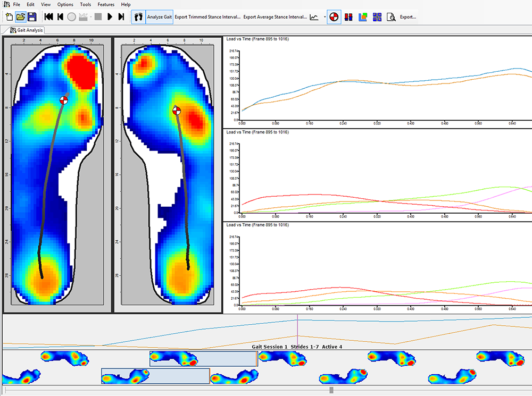Click the dual pressure bars comparison icon

347,17
